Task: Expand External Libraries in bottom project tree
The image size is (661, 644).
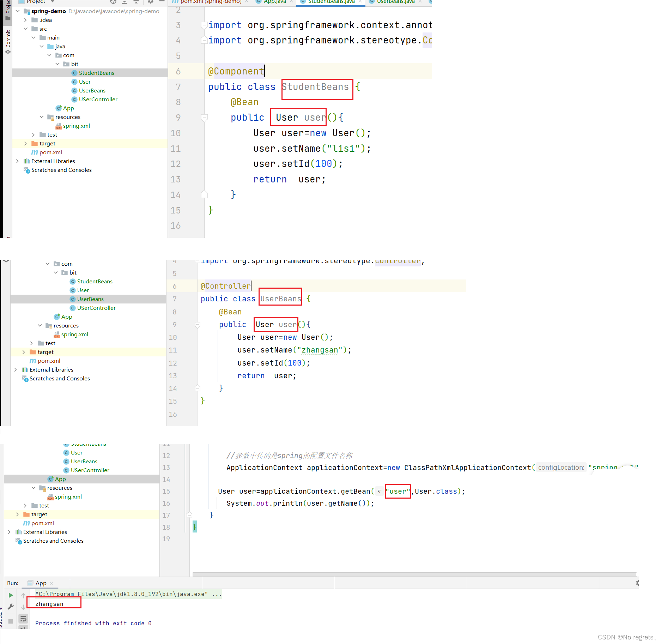Action: 10,532
